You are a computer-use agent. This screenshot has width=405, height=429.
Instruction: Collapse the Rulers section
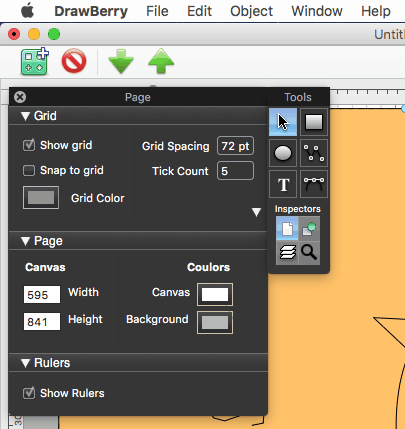[25, 363]
